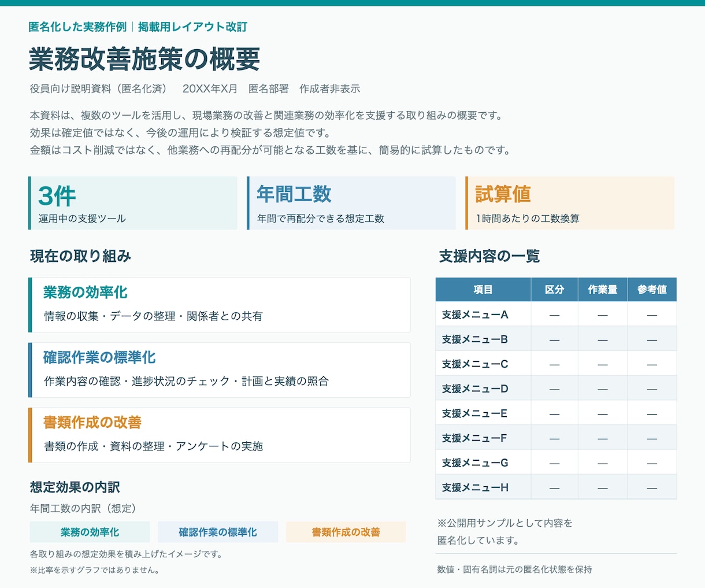Click text 情報の収集・データの整理・関係者との共有

point(153,316)
